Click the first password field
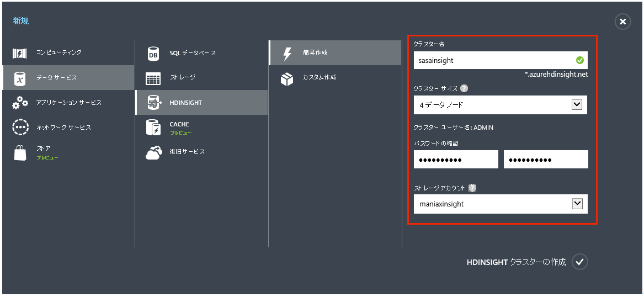Viewport: 644px width, 297px height. coord(456,160)
